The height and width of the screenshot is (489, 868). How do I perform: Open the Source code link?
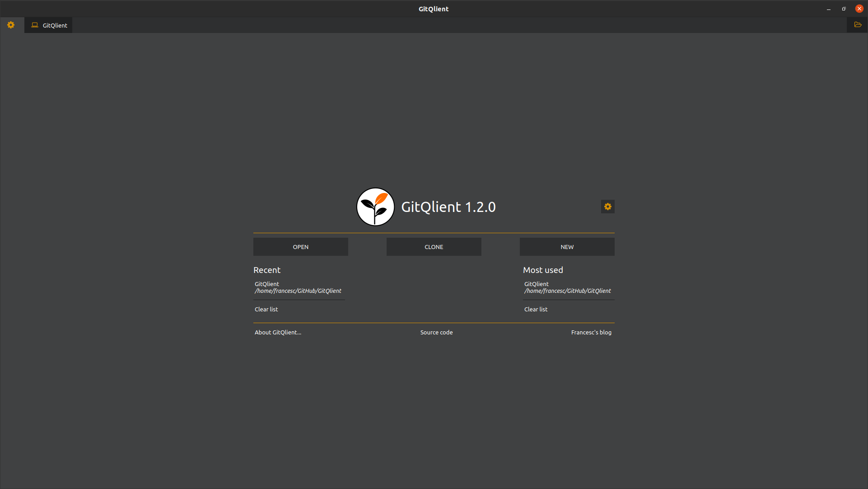436,332
